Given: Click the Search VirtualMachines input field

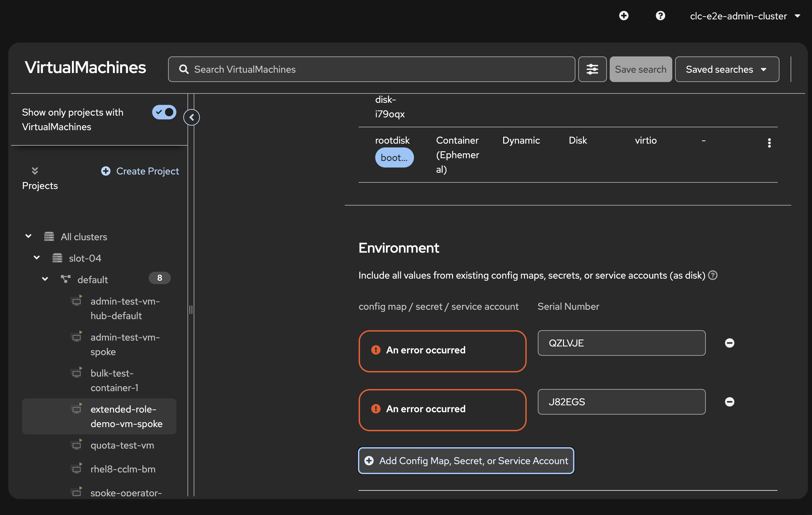Looking at the screenshot, I should 371,69.
